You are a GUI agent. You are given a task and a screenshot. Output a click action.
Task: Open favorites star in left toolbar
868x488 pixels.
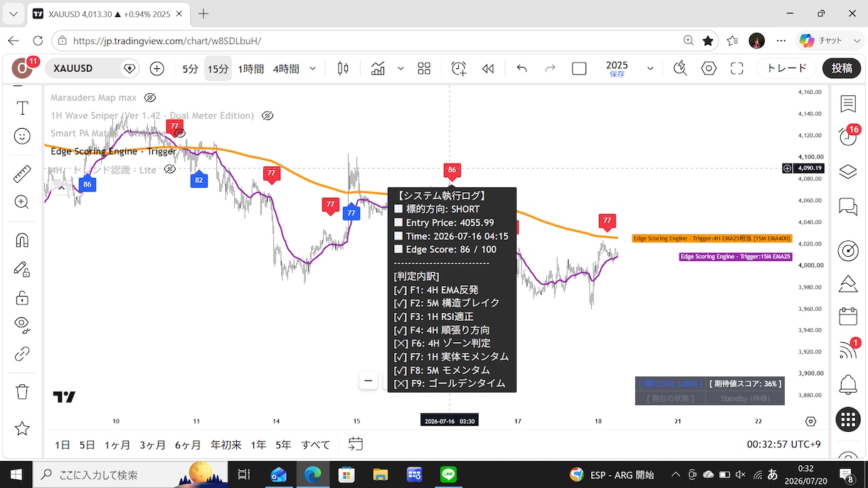point(22,428)
